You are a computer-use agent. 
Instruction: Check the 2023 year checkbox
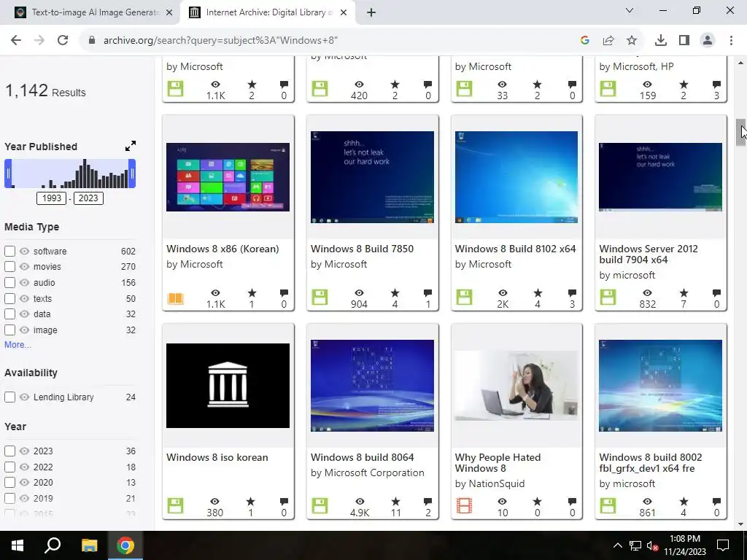tap(9, 451)
